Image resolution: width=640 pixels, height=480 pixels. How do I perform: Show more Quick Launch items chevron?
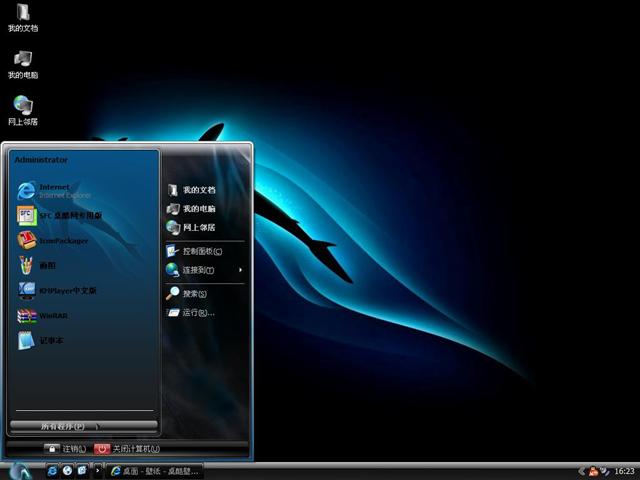pos(97,470)
